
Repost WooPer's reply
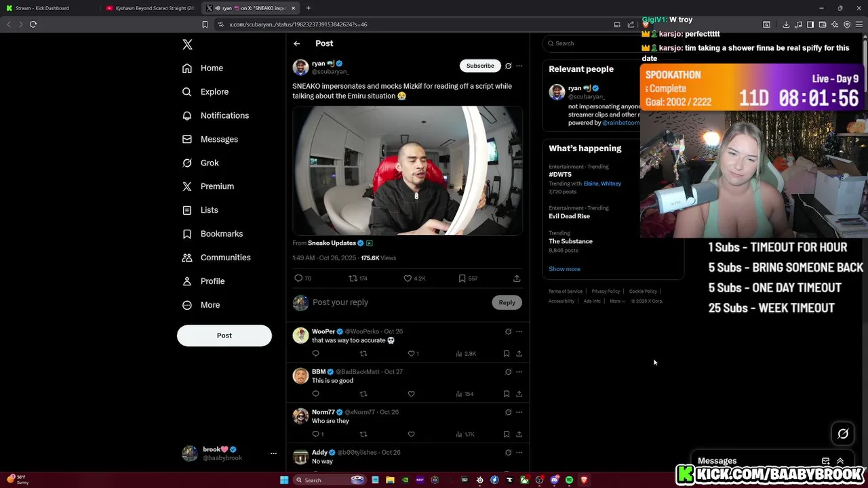point(363,354)
